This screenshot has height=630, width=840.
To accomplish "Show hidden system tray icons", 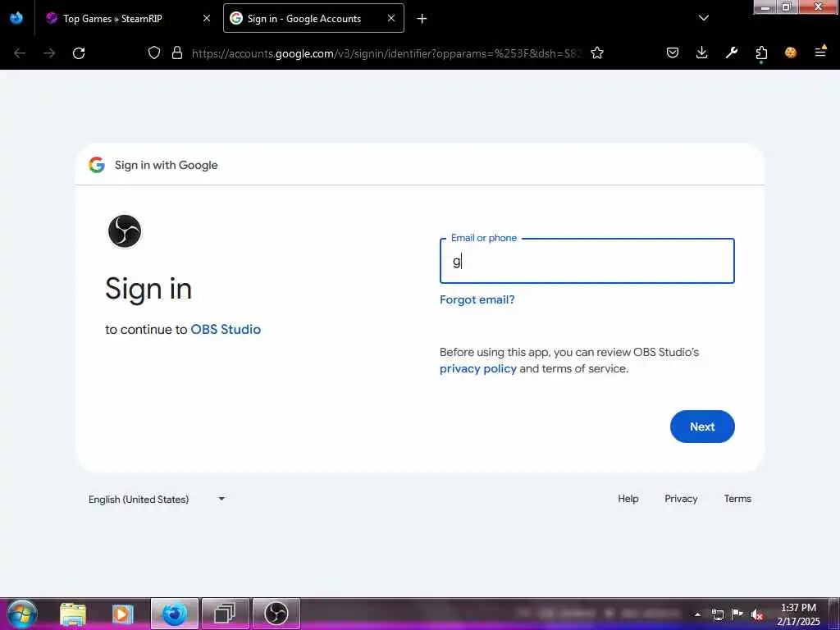I will (x=697, y=614).
